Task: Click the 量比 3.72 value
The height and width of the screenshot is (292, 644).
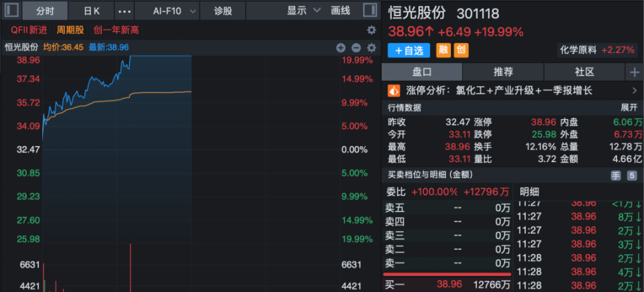Action: [547, 159]
